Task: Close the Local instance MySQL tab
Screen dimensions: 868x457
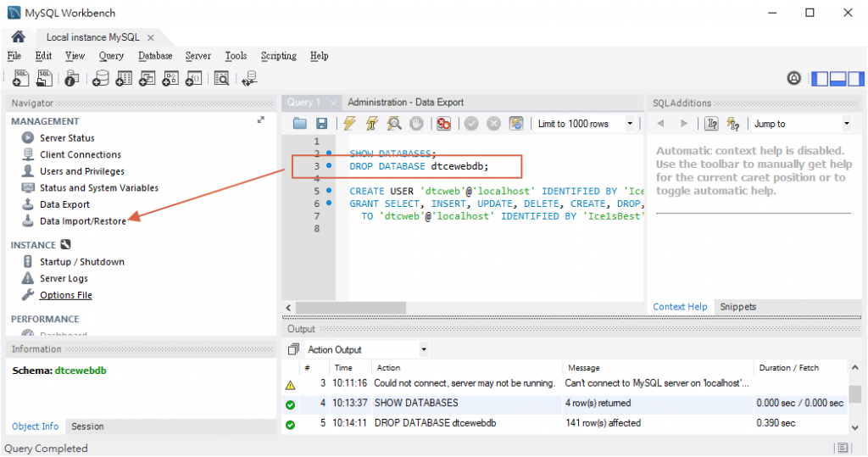Action: [151, 37]
